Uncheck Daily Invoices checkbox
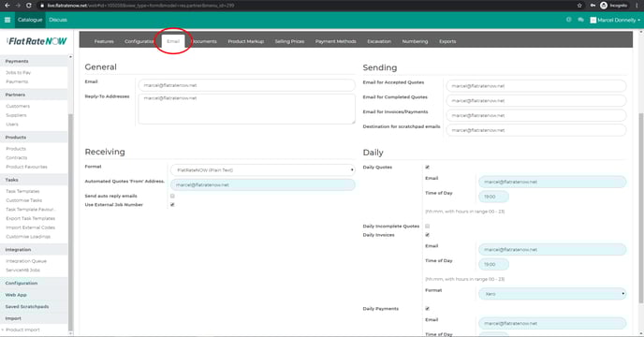644x337 pixels. [x=427, y=235]
